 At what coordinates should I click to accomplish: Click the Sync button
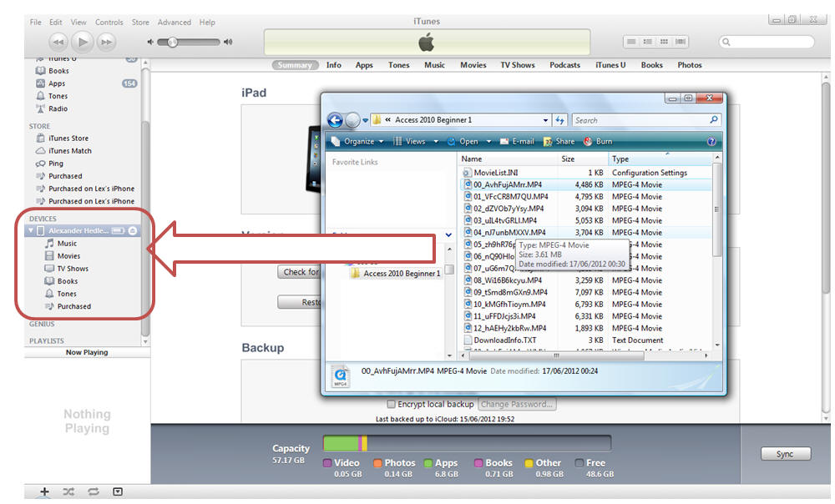coord(786,454)
